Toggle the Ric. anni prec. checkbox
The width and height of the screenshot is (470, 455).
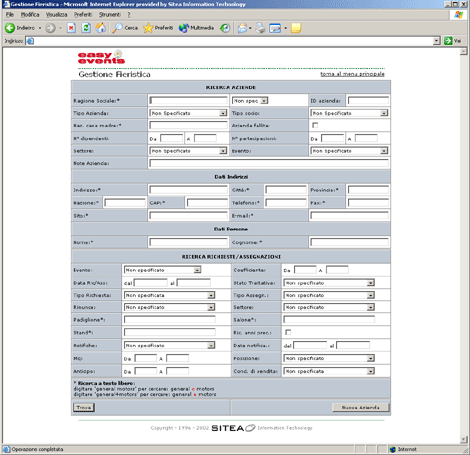(x=288, y=332)
